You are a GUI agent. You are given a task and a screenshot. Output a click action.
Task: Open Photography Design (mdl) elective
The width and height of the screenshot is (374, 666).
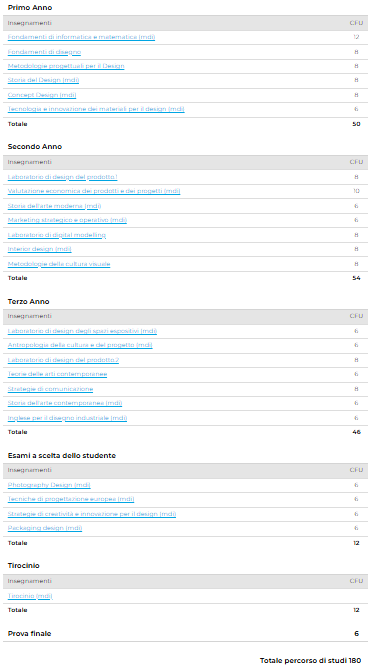[x=49, y=485]
